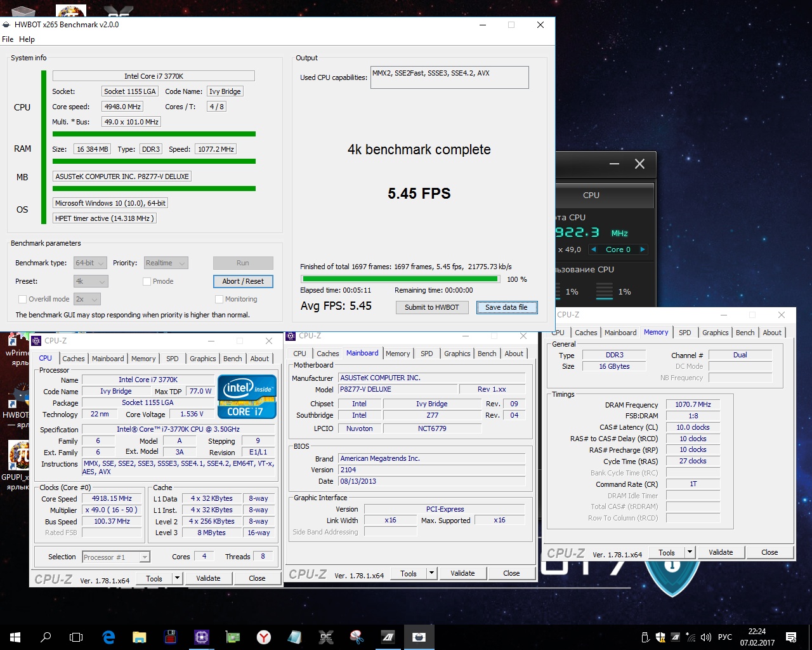Open About tab in CPU-Z Memory window

772,333
